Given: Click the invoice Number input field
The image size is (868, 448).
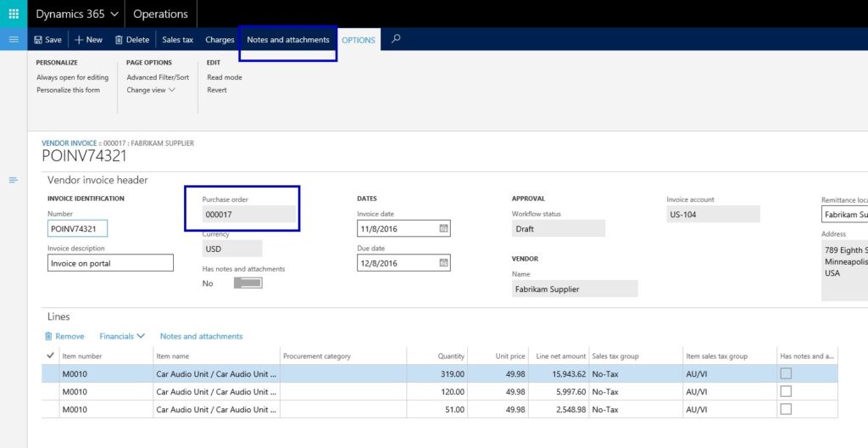Looking at the screenshot, I should point(77,228).
